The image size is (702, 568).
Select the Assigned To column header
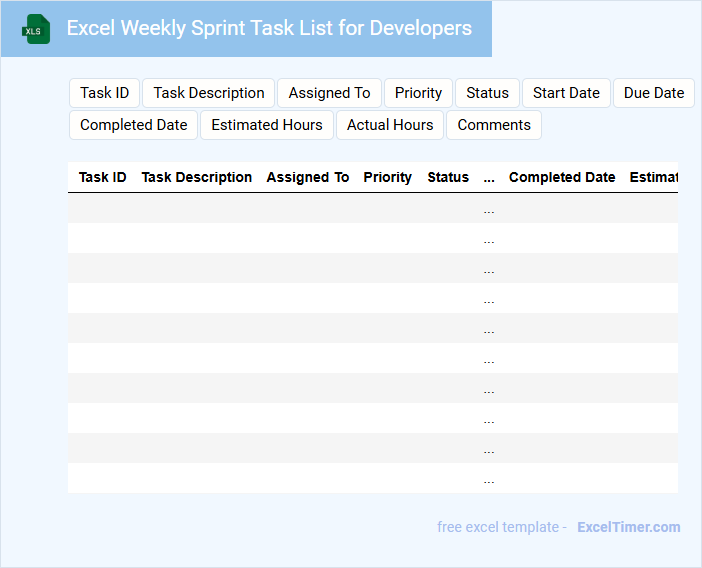(308, 177)
